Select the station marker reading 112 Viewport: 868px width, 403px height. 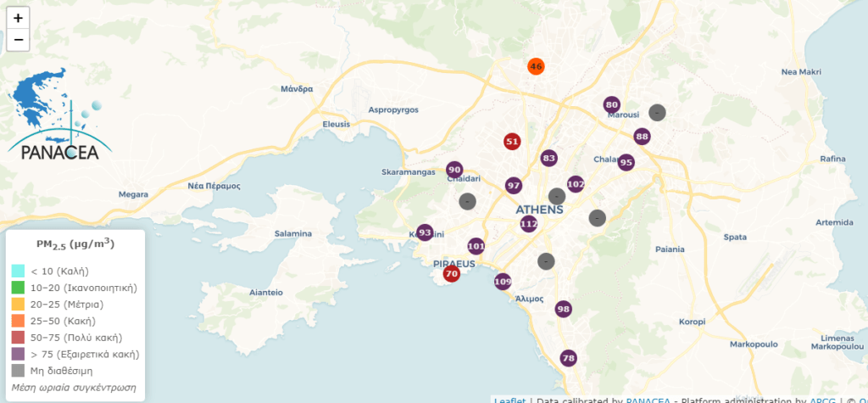pyautogui.click(x=529, y=224)
